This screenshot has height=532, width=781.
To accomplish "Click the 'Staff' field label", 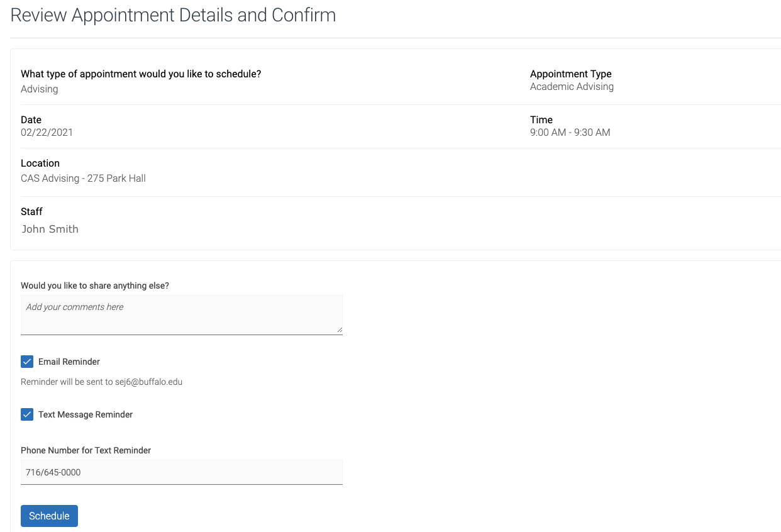I will (x=31, y=211).
